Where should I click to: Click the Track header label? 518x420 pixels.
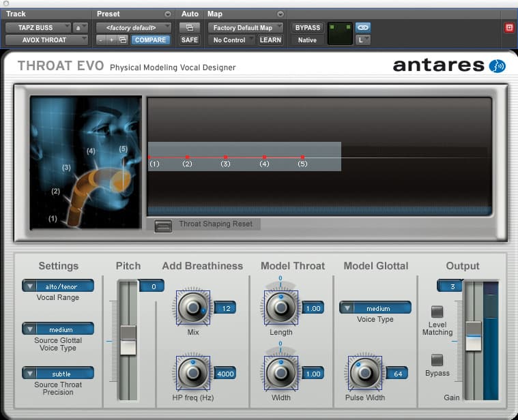pyautogui.click(x=16, y=14)
